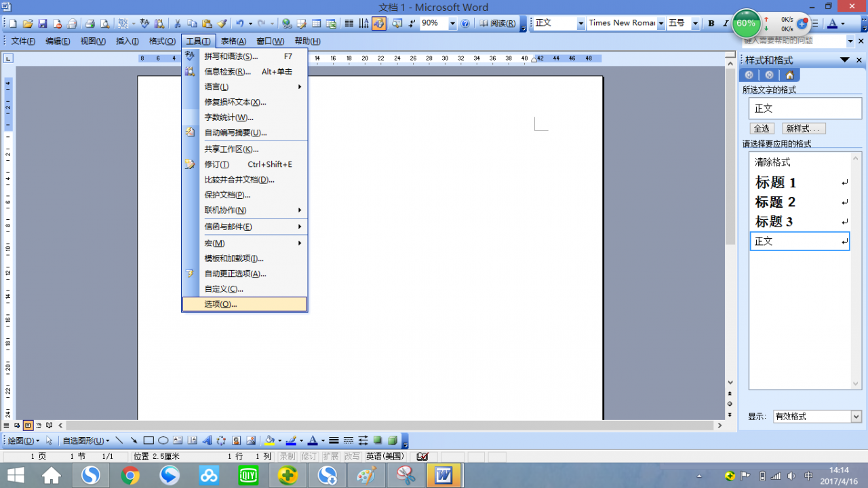Click the Cut scissors icon

pos(177,24)
